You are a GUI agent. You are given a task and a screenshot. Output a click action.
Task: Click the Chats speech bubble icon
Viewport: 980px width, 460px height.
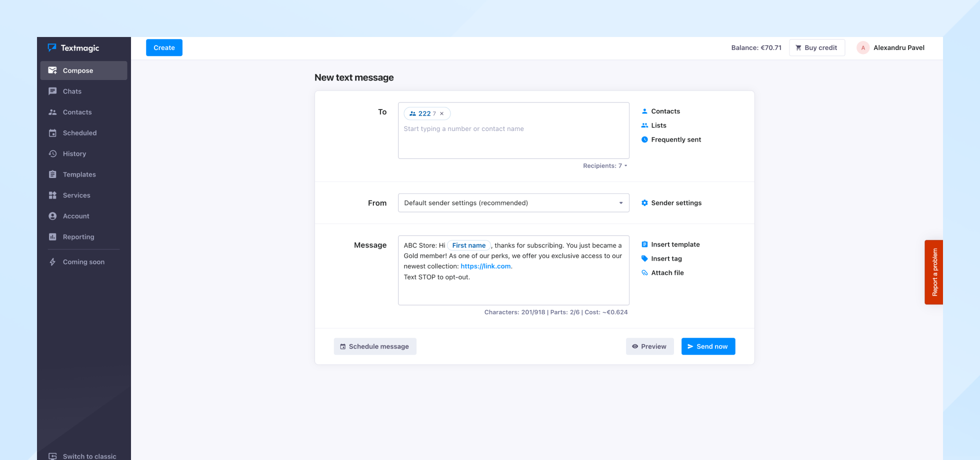pos(52,91)
